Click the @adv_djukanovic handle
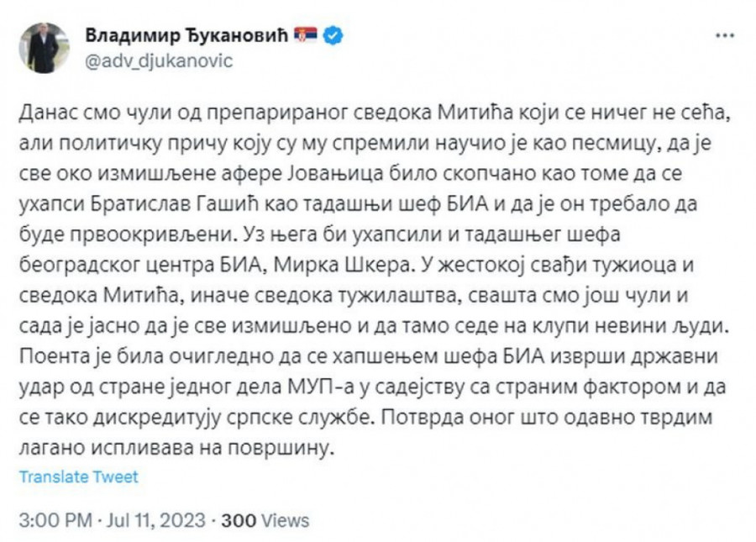The image size is (756, 542). (x=160, y=61)
